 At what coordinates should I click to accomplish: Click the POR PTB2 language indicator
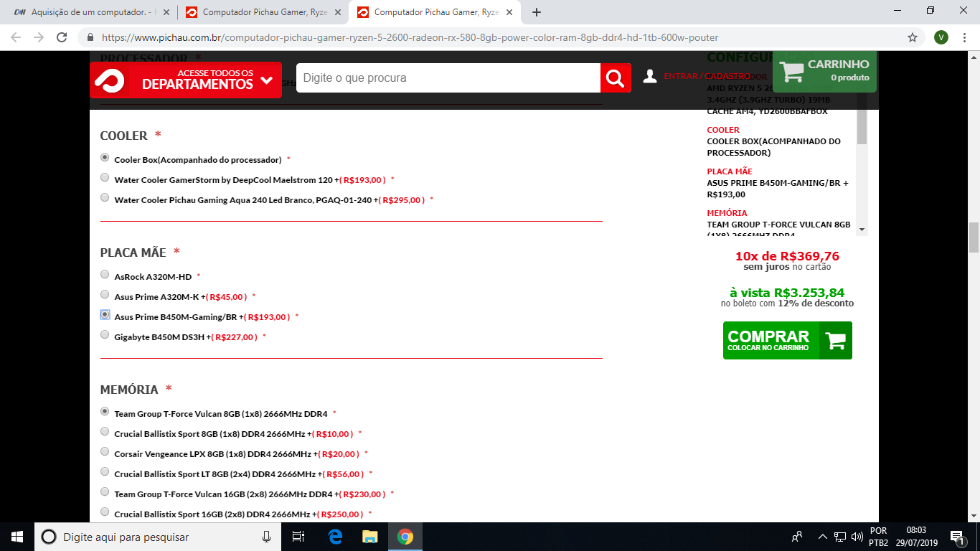[x=878, y=537]
